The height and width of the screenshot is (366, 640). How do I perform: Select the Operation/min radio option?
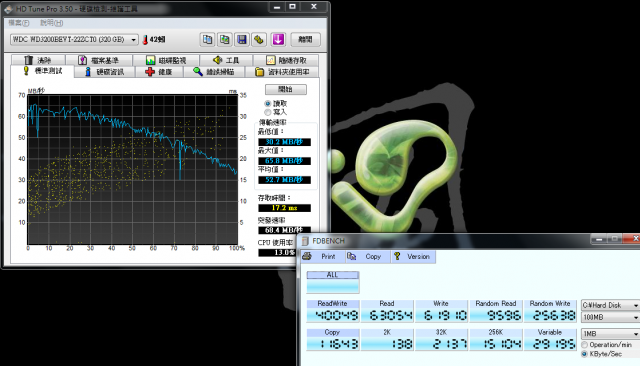coord(584,345)
